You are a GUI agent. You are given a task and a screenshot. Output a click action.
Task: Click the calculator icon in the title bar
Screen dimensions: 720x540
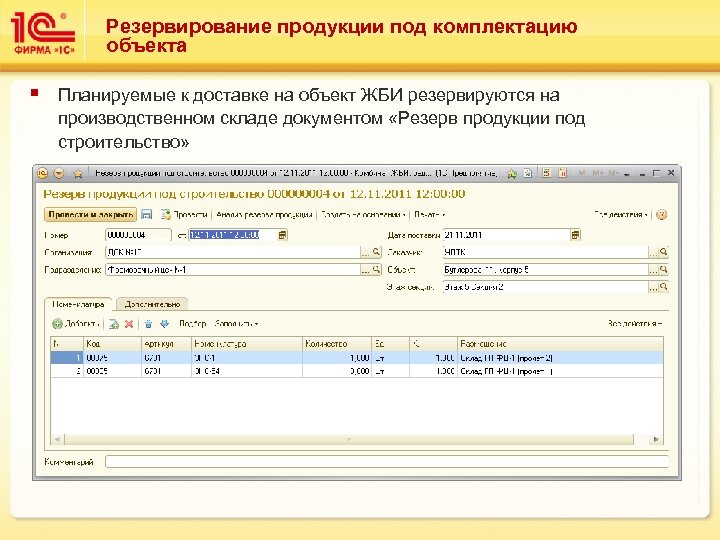tap(546, 173)
